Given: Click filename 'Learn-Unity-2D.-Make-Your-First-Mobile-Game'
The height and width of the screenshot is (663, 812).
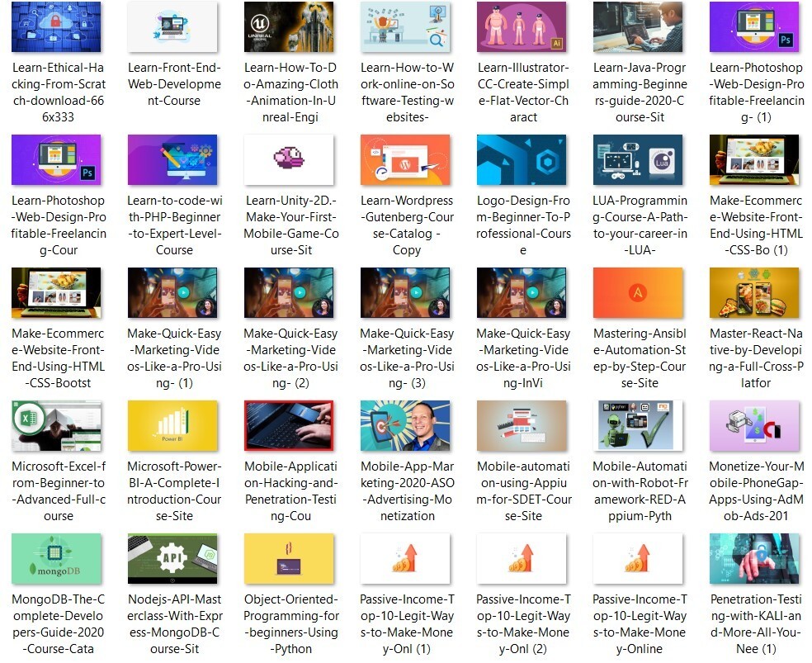Looking at the screenshot, I should 291,225.
